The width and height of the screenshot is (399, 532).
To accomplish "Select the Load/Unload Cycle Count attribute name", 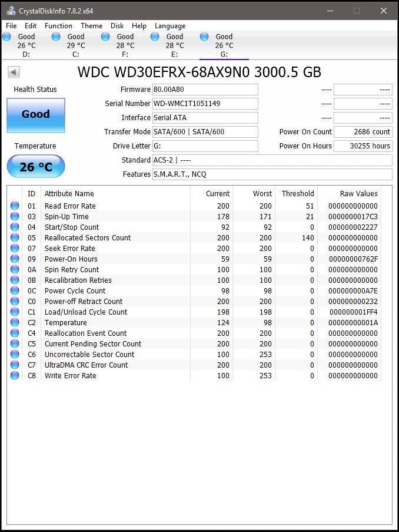I will click(86, 312).
